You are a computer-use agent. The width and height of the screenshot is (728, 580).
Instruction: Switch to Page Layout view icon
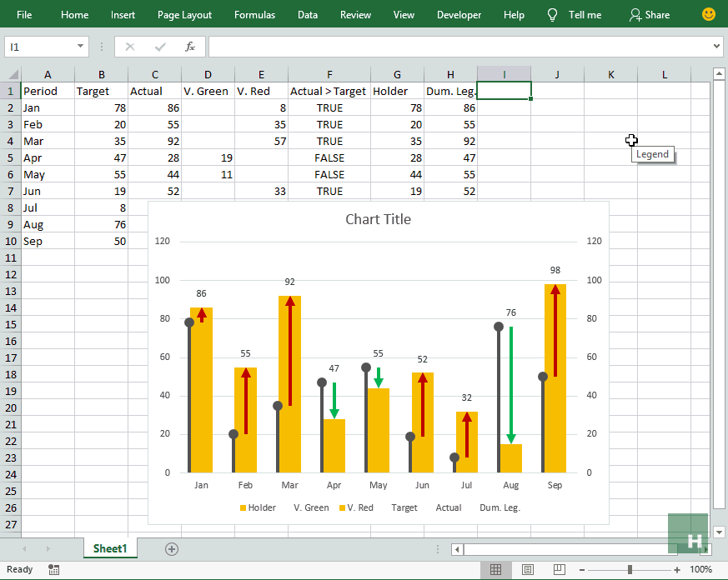pos(527,569)
